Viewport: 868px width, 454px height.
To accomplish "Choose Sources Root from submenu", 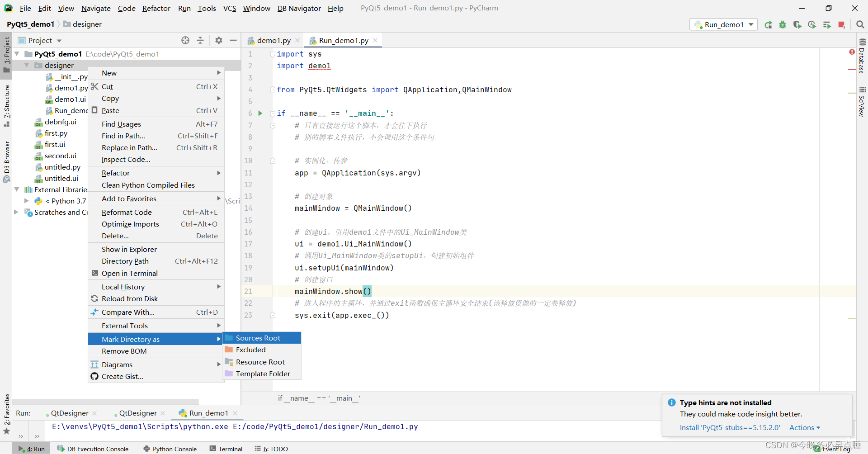I will click(262, 338).
